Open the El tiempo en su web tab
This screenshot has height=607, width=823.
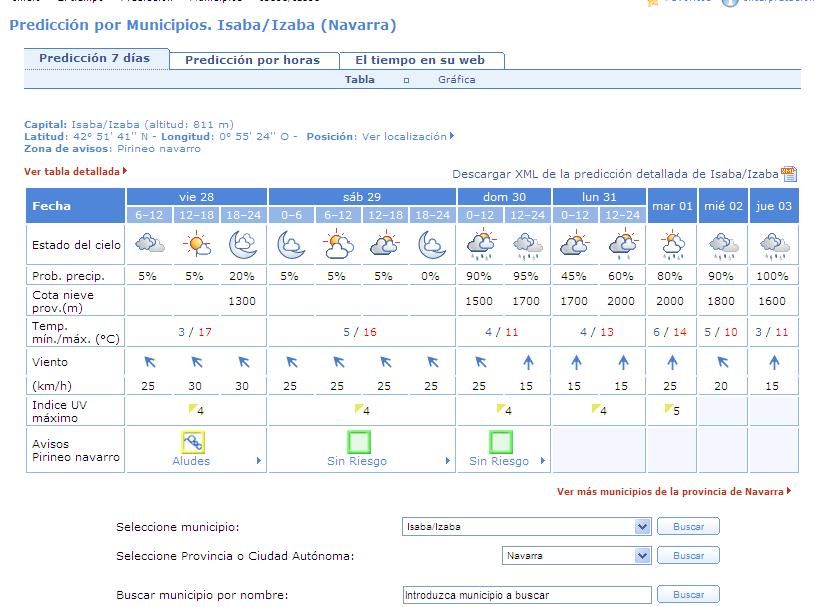pos(420,60)
